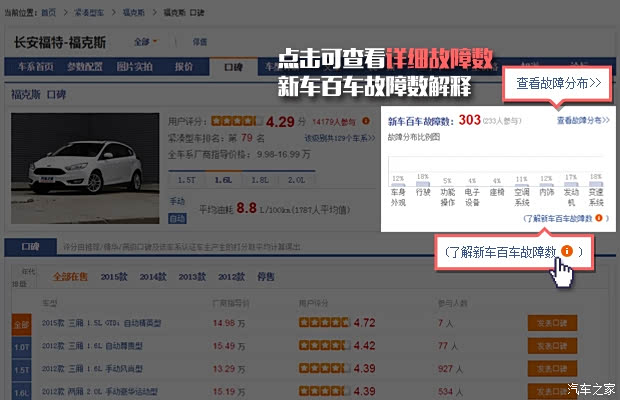This screenshot has height=400, width=620.
Task: Open the white Ford Focus car thumbnail
Action: pos(85,168)
